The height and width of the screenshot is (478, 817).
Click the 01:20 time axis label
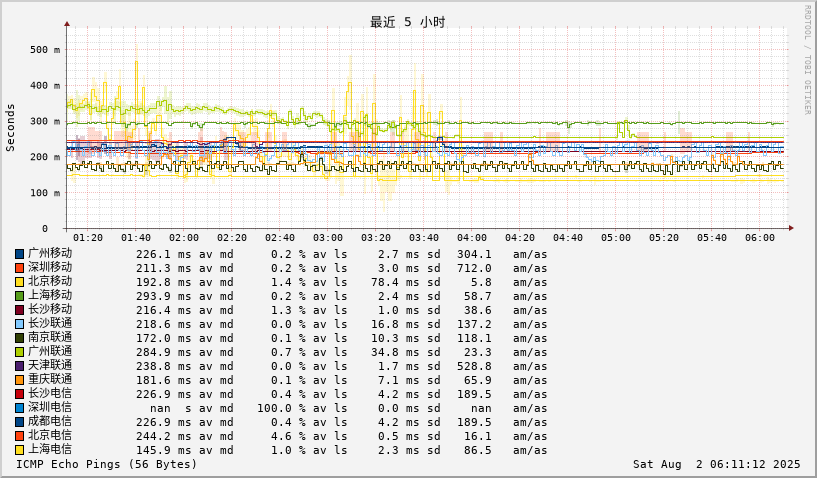coord(88,238)
